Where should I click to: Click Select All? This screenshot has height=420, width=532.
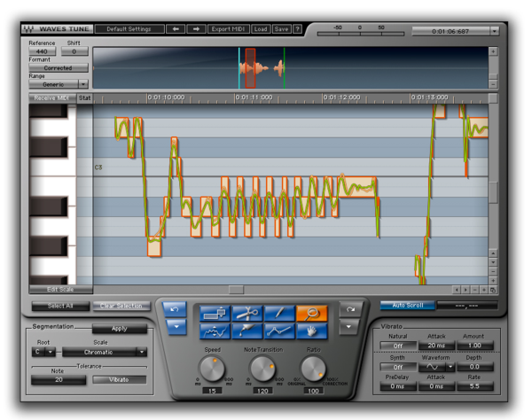60,306
